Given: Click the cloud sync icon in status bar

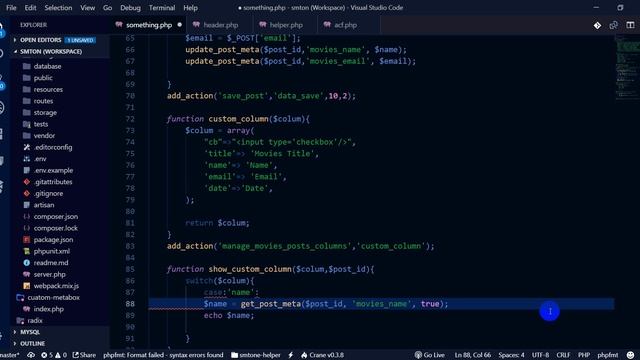Looking at the screenshot, I should (31, 355).
